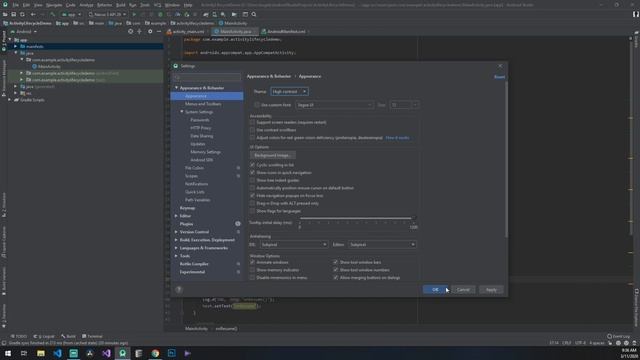Image resolution: width=640 pixels, height=360 pixels.
Task: Expand Version Control settings category
Action: 176,232
